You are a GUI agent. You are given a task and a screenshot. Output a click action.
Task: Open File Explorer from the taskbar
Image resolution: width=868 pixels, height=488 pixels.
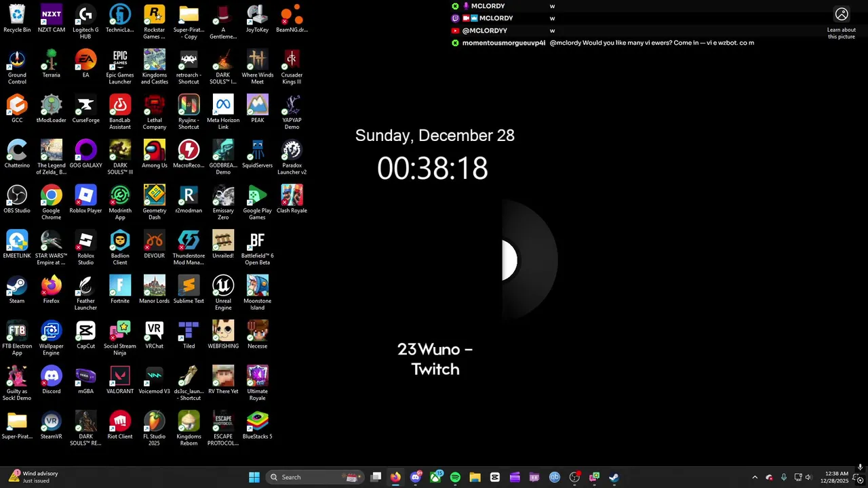[475, 477]
